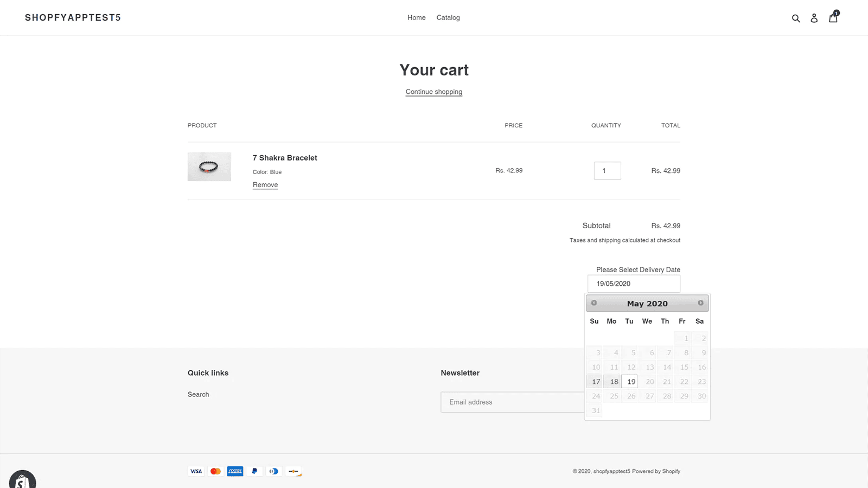Viewport: 868px width, 488px height.
Task: Open the search icon in header
Action: [x=796, y=18]
